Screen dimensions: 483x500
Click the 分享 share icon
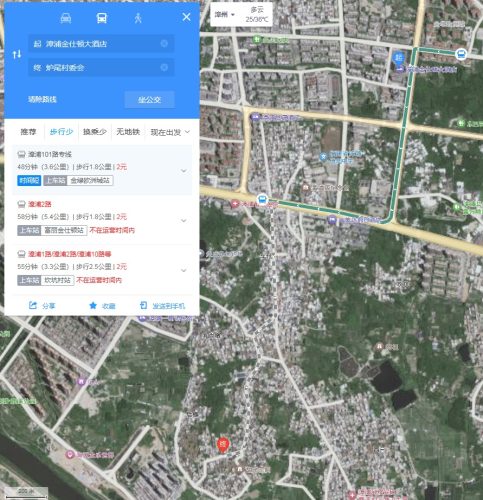(x=33, y=305)
